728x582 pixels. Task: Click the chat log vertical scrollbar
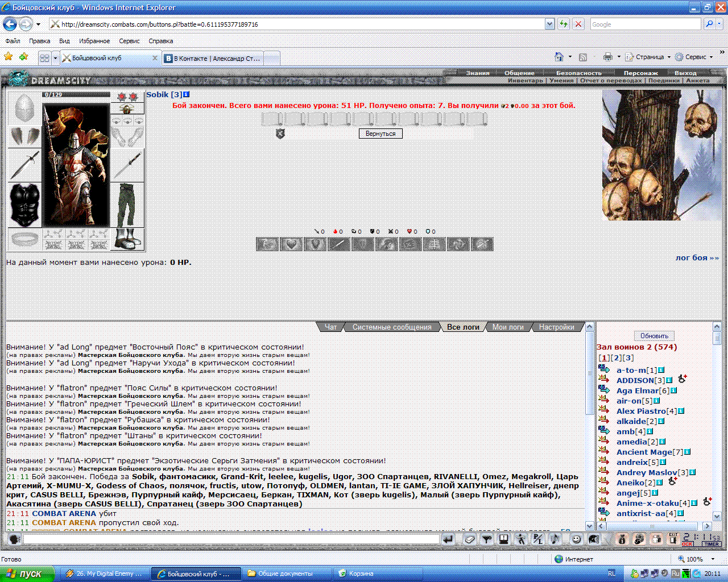click(589, 426)
